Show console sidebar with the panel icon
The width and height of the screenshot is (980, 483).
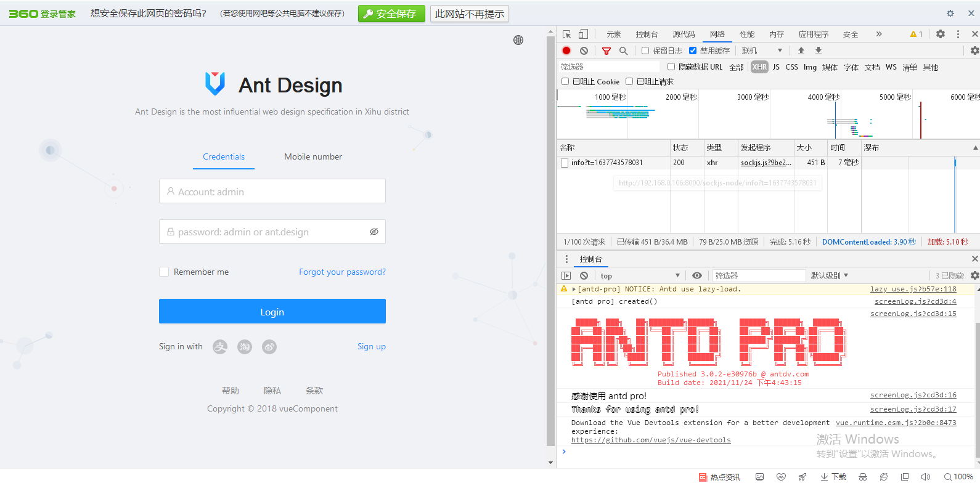(566, 275)
